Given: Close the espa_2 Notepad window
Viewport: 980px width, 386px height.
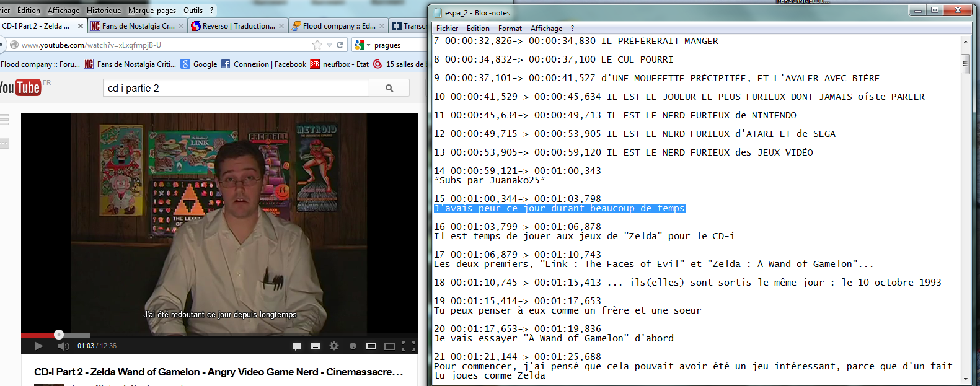Looking at the screenshot, I should coord(958,10).
